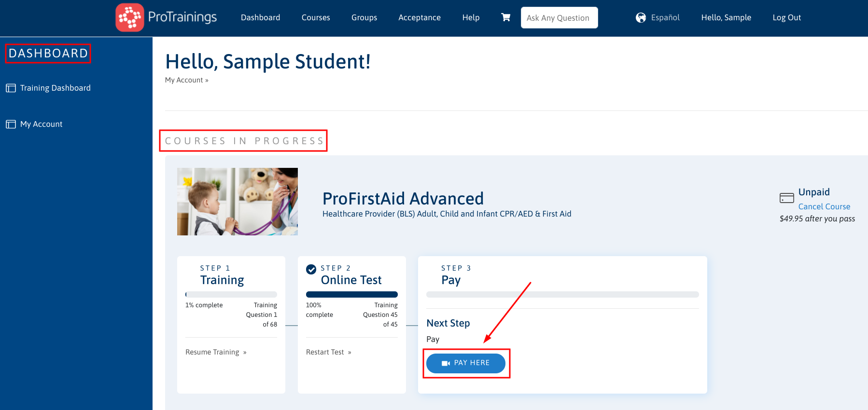Open the Help menu item
This screenshot has width=868, height=410.
pos(471,17)
